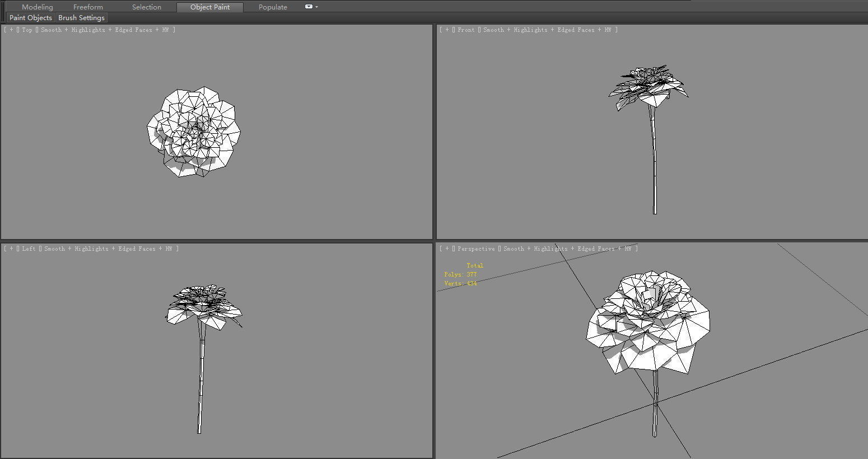Open the Top viewport plus menu
868x459 pixels.
point(11,30)
